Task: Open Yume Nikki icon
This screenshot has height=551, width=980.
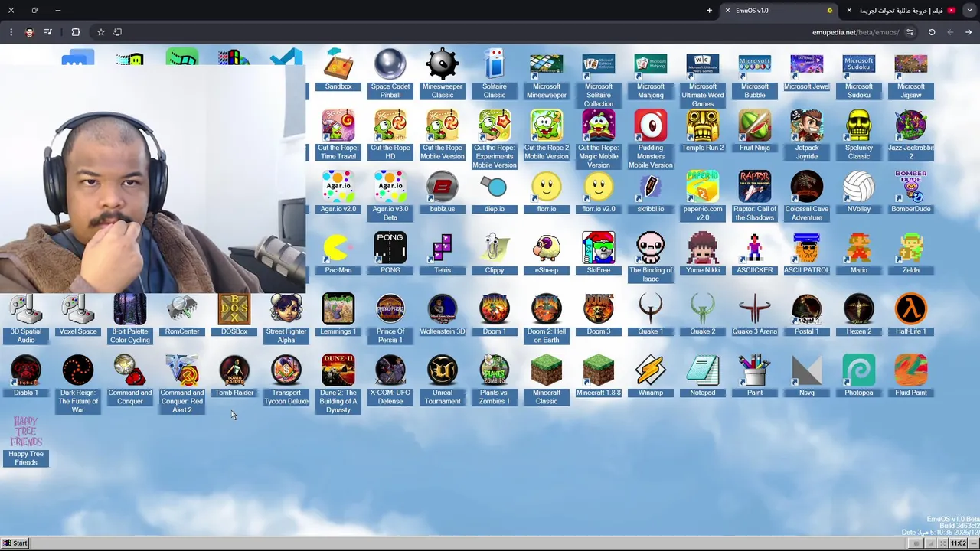Action: (703, 254)
